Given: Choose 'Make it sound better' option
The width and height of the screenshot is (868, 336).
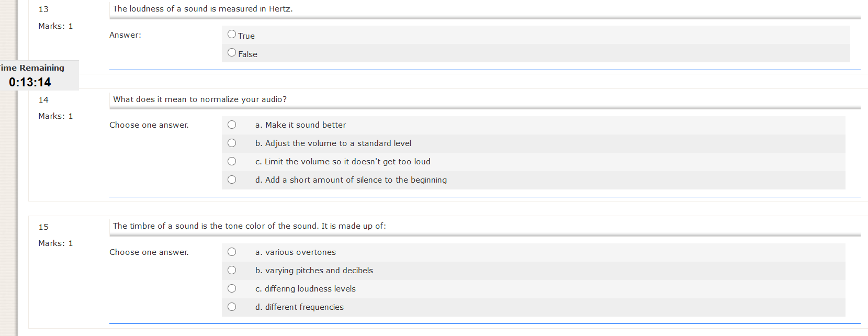Looking at the screenshot, I should [232, 125].
